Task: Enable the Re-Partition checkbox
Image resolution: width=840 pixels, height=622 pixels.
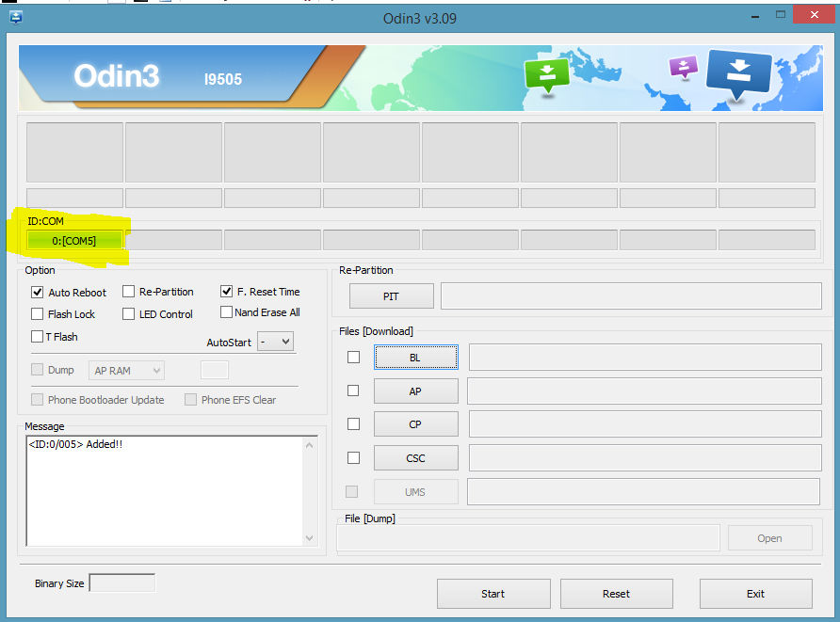Action: click(129, 291)
